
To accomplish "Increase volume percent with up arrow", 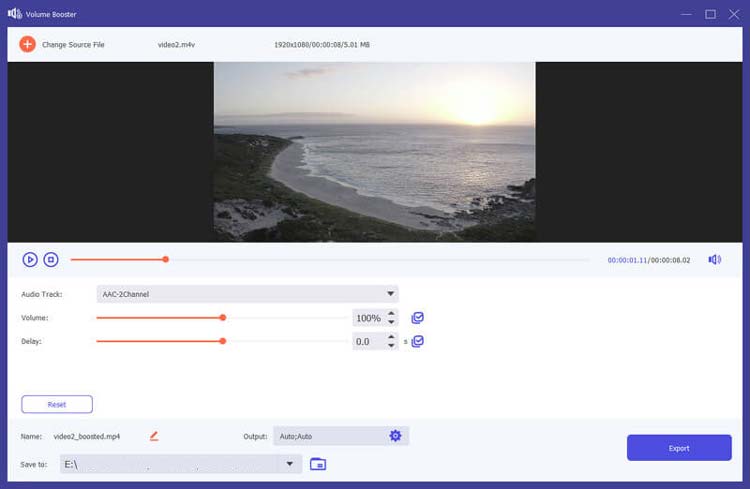I will (x=391, y=313).
